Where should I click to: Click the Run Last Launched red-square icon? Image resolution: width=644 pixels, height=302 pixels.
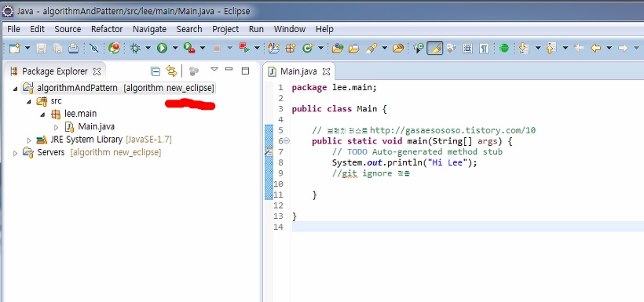[245, 49]
